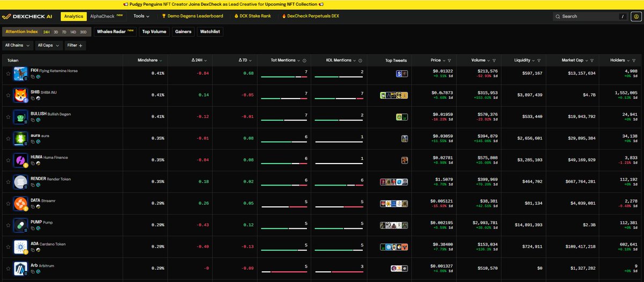Switch to the Whales Radar tab
This screenshot has height=282, width=644.
pos(115,32)
